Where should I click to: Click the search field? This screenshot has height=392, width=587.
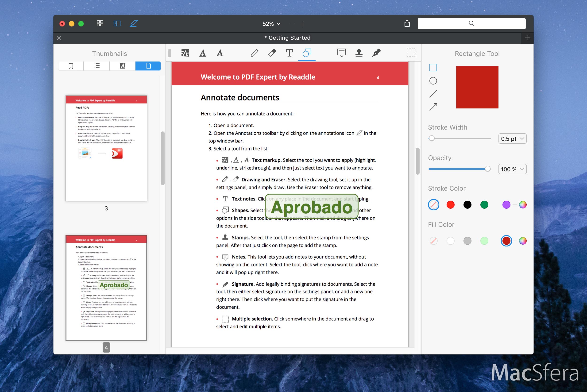[471, 23]
